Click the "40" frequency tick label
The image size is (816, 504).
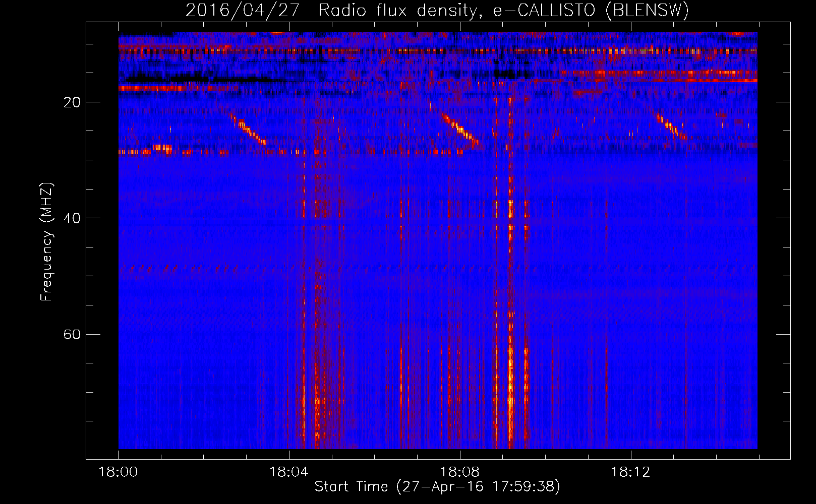(x=72, y=218)
